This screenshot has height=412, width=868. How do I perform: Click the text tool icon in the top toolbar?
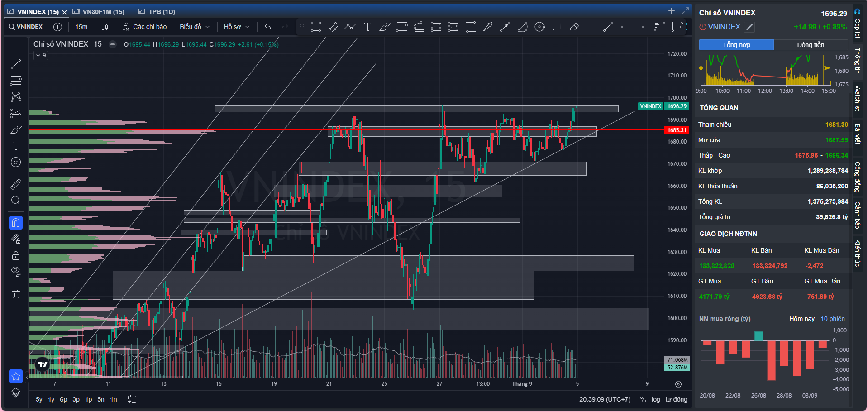pos(367,27)
